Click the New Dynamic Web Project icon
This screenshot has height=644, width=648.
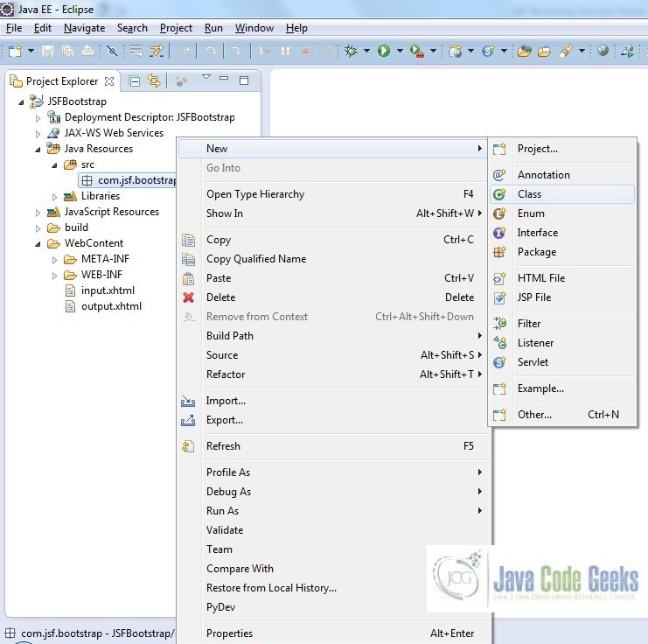pyautogui.click(x=455, y=51)
